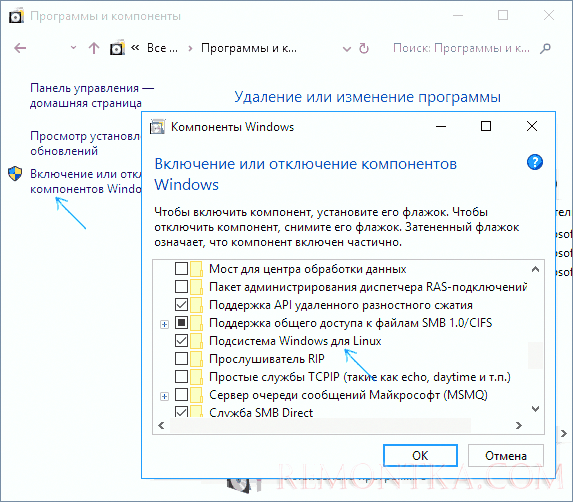Image resolution: width=573 pixels, height=502 pixels.
Task: Enable Мост для центра обработки данных checkbox
Action: [181, 269]
